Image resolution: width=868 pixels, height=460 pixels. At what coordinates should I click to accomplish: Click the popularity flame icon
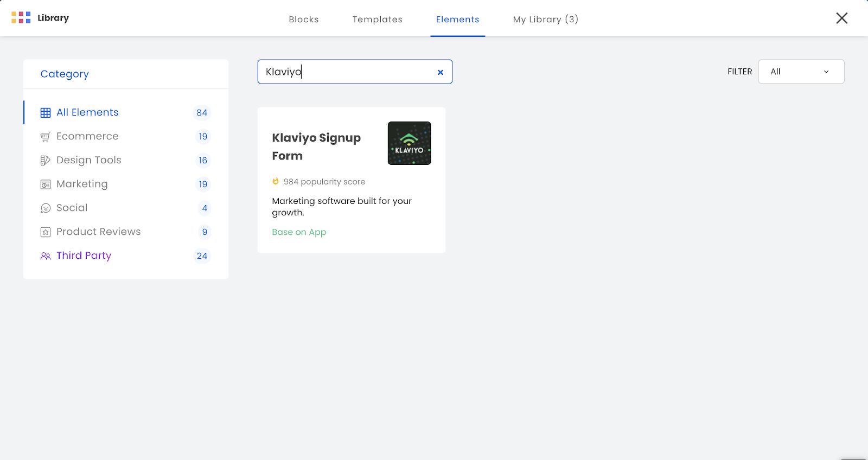click(x=276, y=181)
